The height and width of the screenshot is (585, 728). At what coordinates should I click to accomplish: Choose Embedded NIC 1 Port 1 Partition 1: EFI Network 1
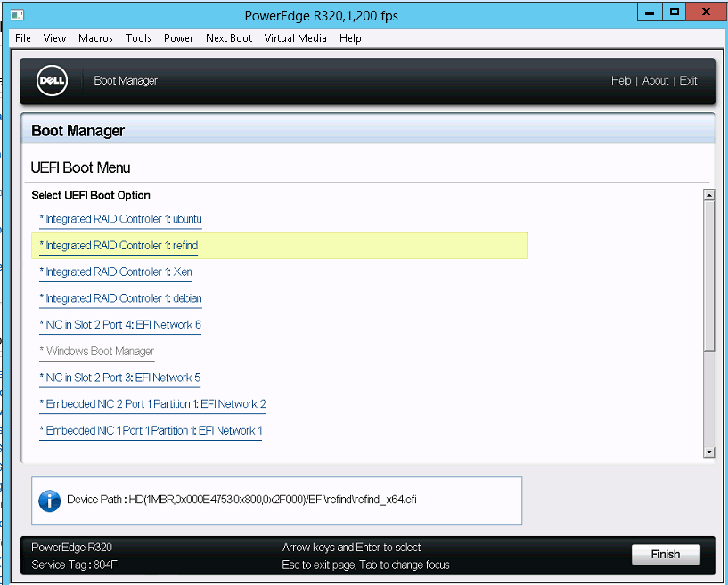pyautogui.click(x=151, y=431)
